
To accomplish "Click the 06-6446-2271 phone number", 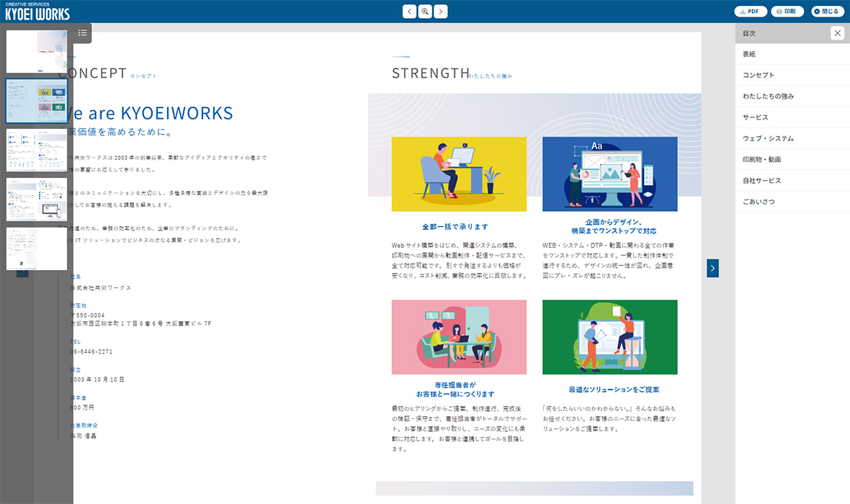I will (x=91, y=351).
